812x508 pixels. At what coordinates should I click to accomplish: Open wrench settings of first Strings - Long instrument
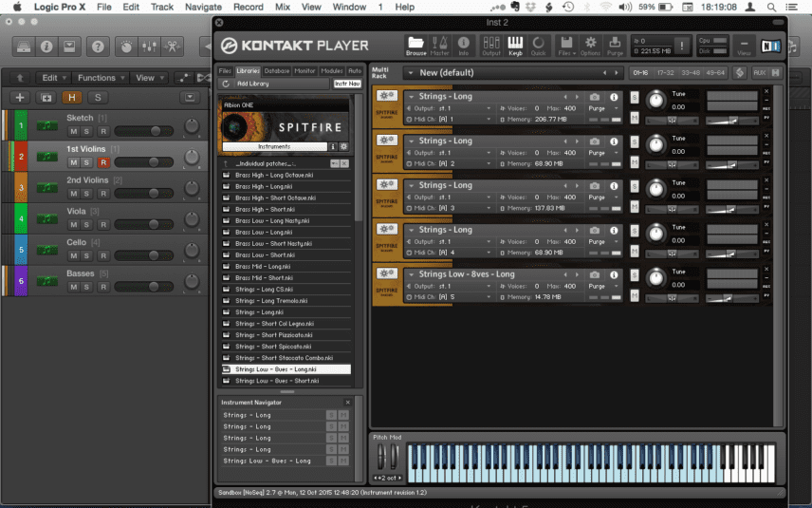[x=387, y=95]
